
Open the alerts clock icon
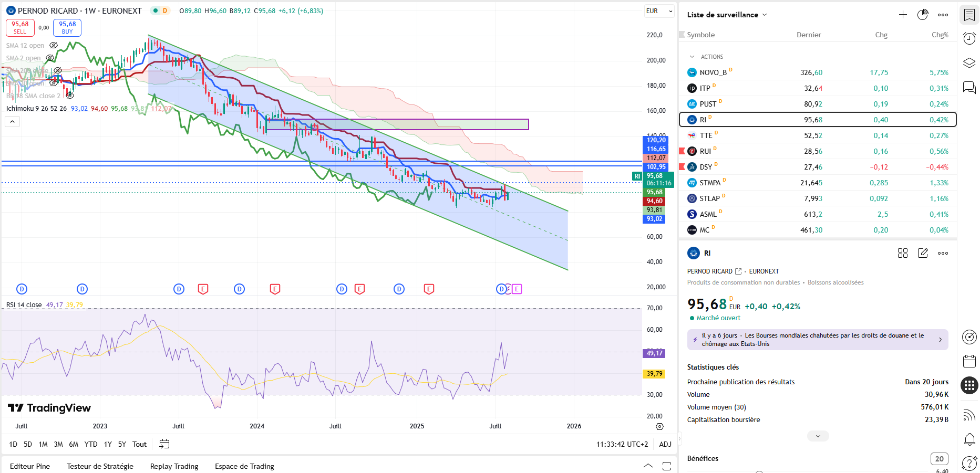[969, 38]
